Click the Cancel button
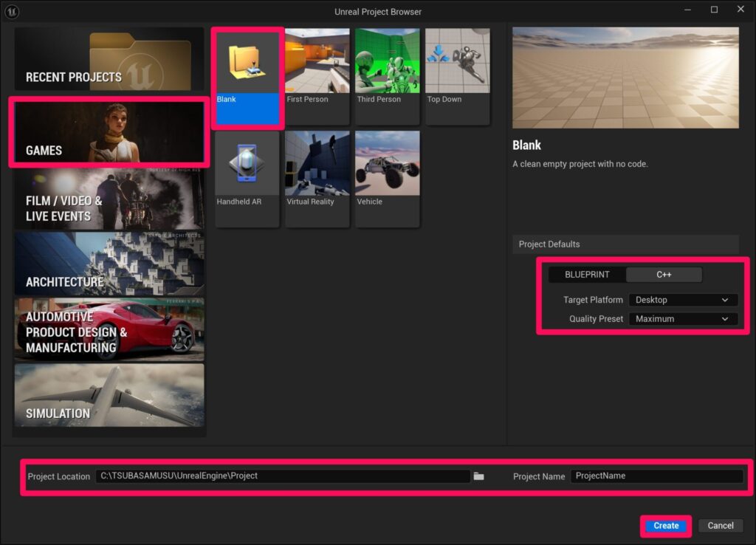756x545 pixels. pos(720,526)
